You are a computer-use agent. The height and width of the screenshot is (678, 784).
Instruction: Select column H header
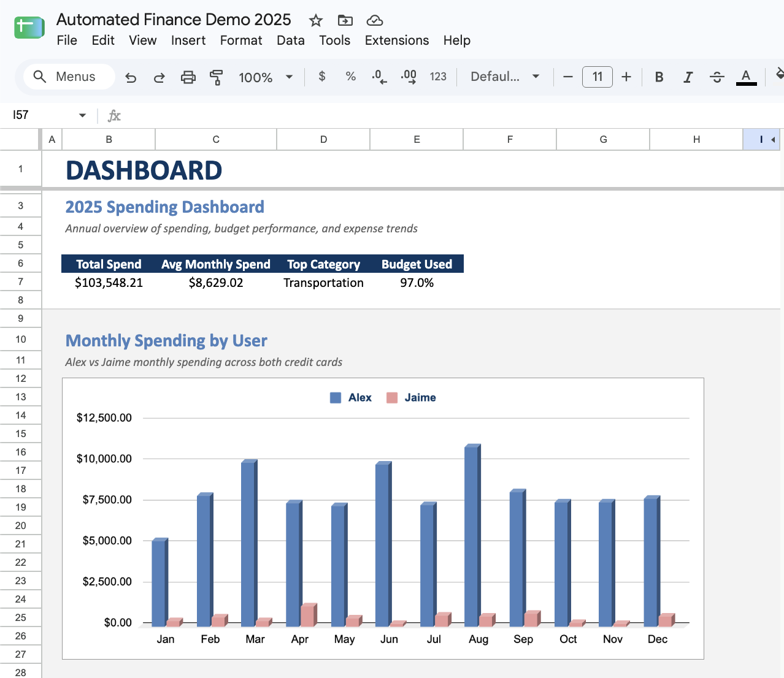point(696,139)
